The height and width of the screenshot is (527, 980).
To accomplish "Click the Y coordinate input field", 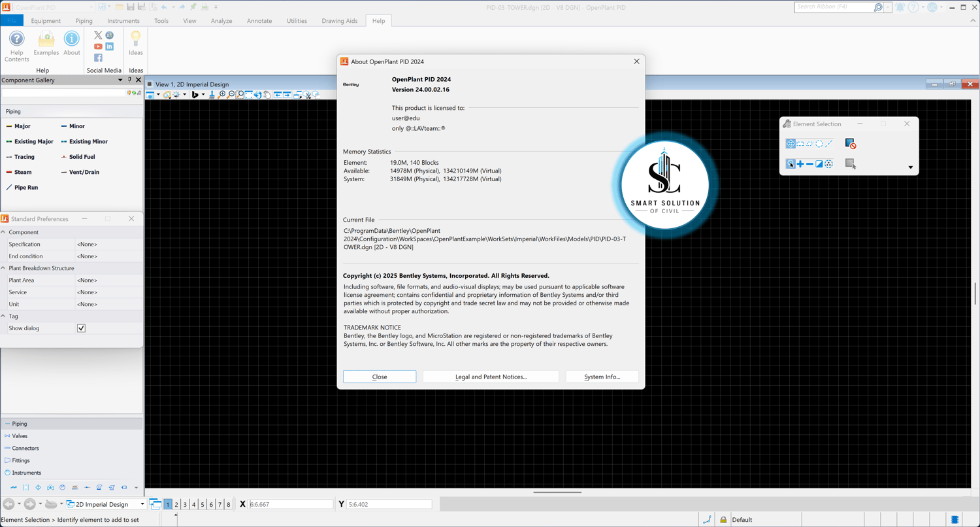I will pos(389,504).
